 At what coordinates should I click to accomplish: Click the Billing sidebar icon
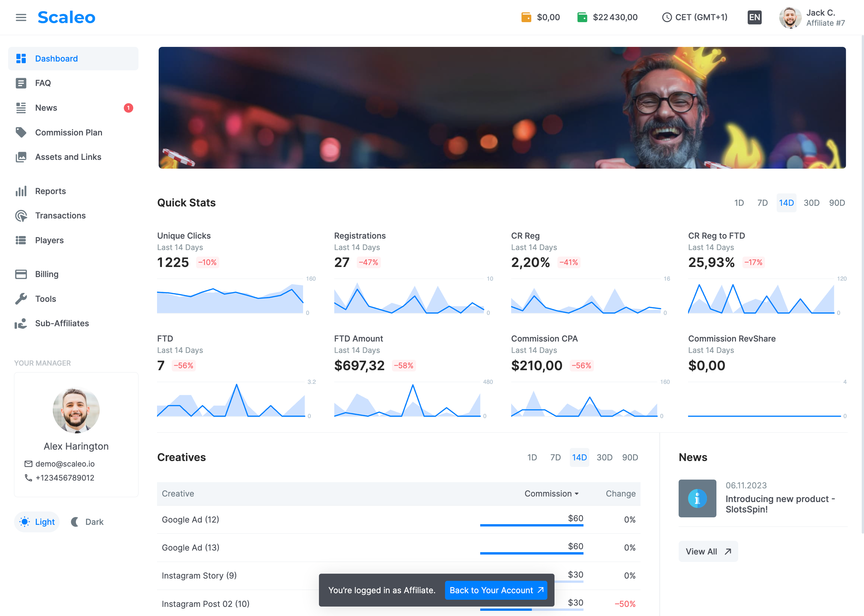21,274
